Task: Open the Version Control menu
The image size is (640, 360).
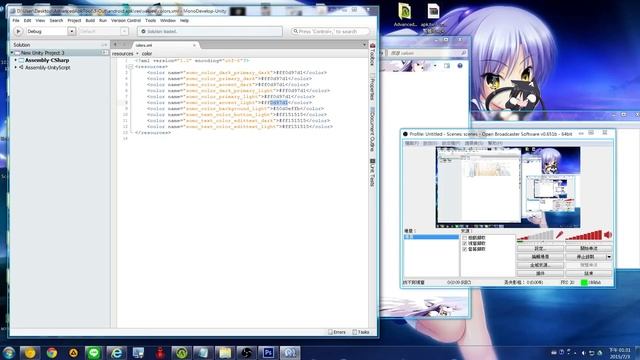Action: (x=126, y=20)
